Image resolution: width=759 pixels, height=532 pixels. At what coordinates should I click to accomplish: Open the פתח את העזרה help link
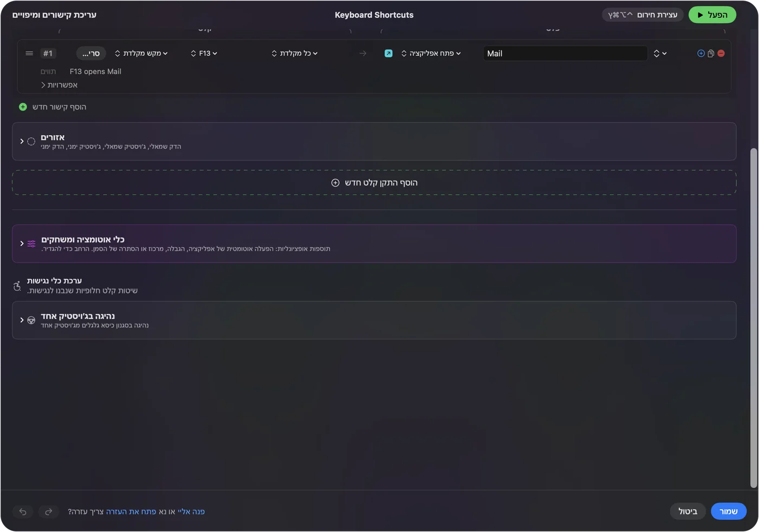(131, 511)
